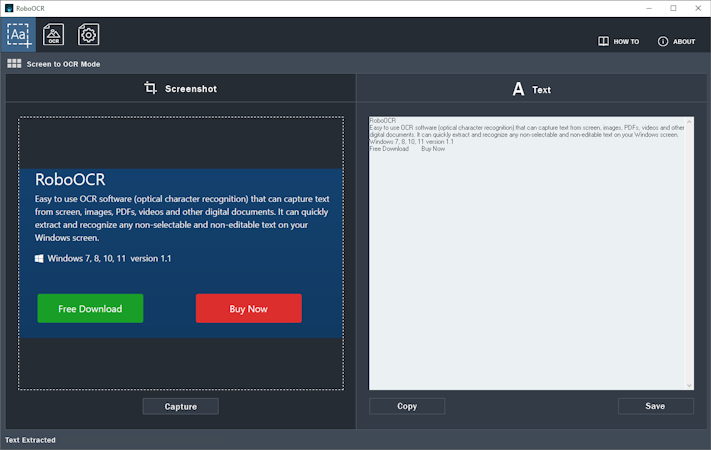Select the Screen to OCR mode icon
The height and width of the screenshot is (450, 711).
tap(19, 35)
